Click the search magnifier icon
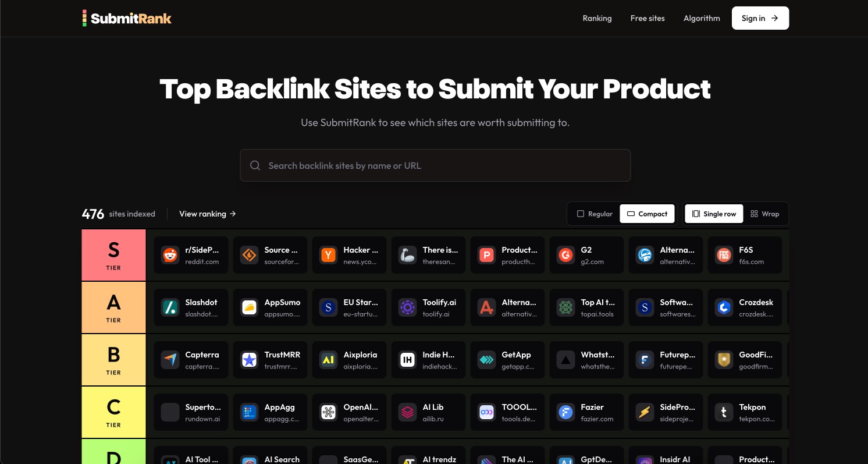This screenshot has width=868, height=464. (255, 165)
